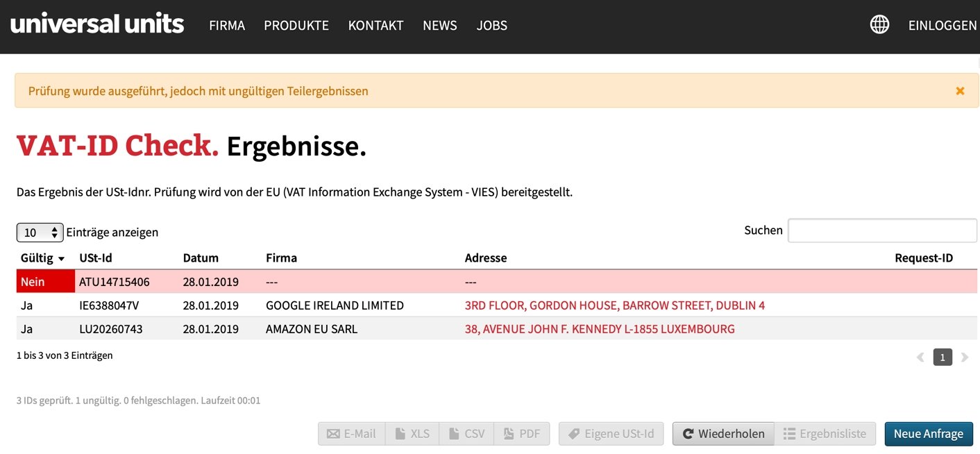The height and width of the screenshot is (454, 980).
Task: Dismiss the orange warning alert
Action: [x=960, y=91]
